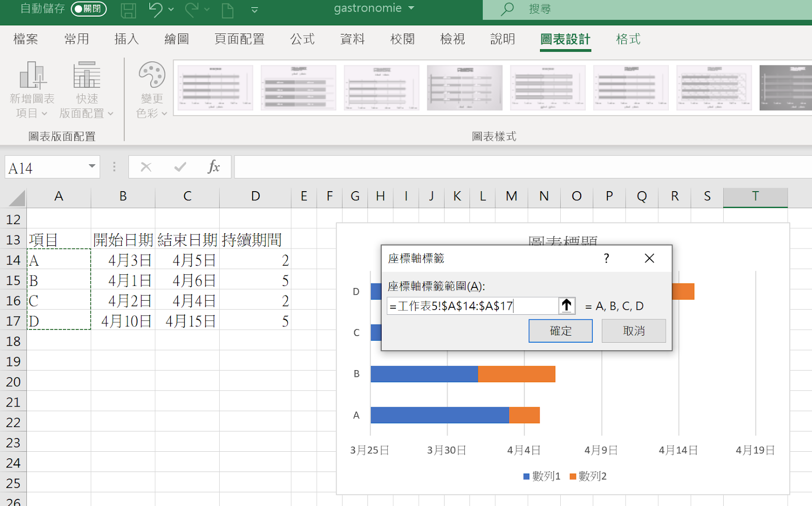This screenshot has height=506, width=812.
Task: Select the dark gray chart style thumbnail
Action: tap(785, 88)
